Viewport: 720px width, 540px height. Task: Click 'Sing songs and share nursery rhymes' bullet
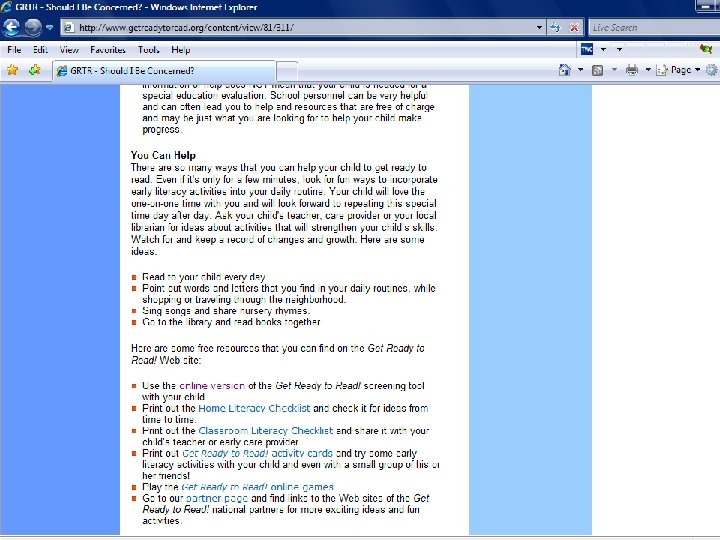click(226, 311)
